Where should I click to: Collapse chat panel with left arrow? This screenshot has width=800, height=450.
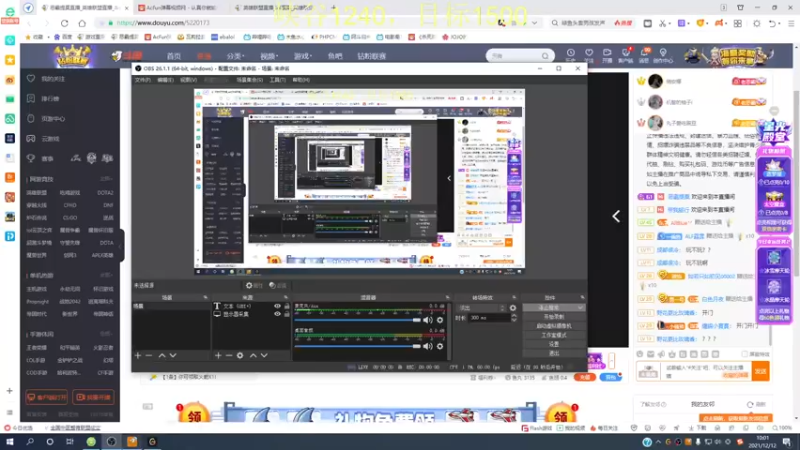(616, 216)
